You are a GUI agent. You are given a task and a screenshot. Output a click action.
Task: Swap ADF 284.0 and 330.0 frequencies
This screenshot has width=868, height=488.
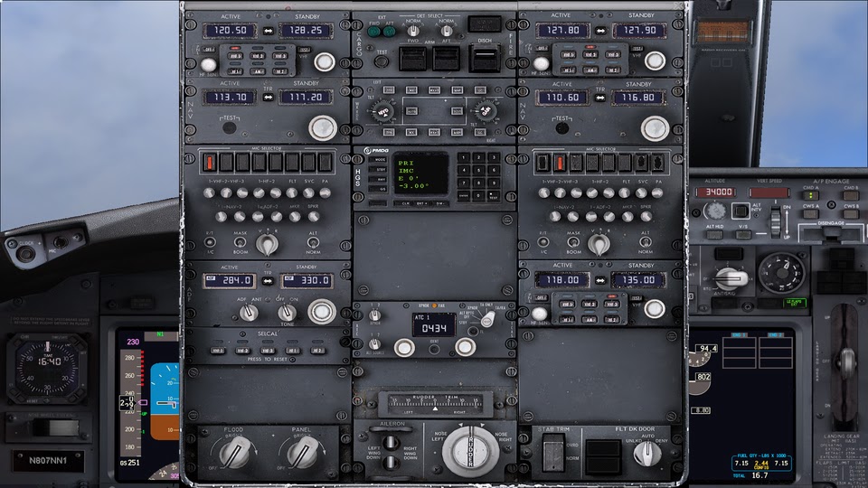[268, 281]
